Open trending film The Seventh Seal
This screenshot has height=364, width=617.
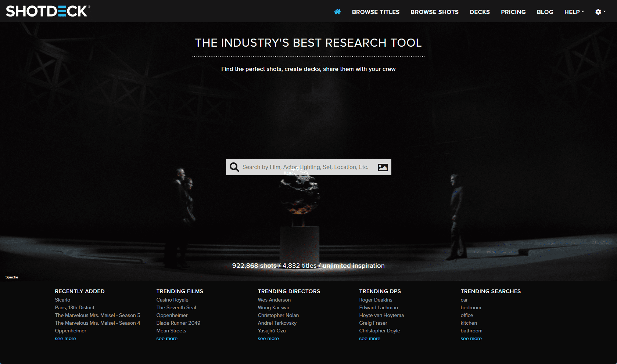176,307
